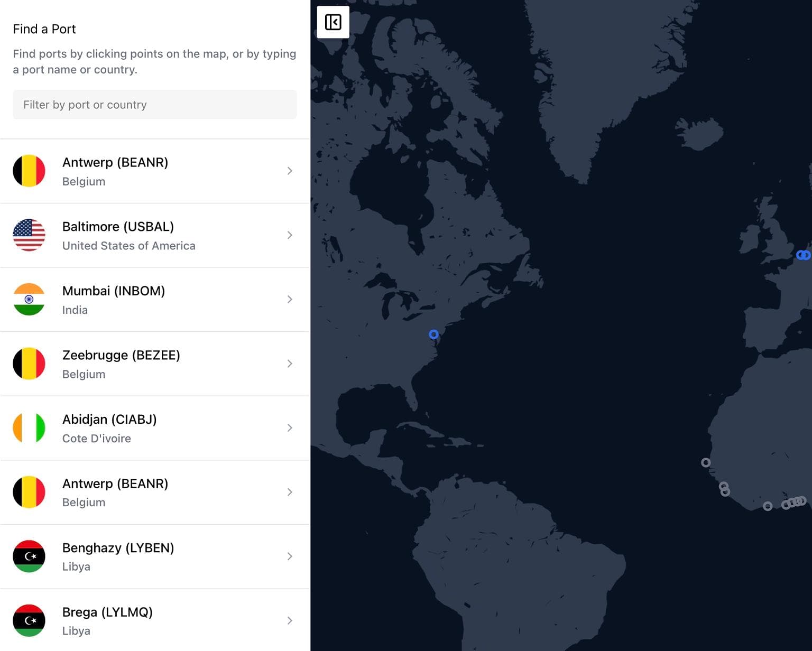Expand the Baltimore (USBAL) chevron
This screenshot has height=651, width=812.
point(290,235)
